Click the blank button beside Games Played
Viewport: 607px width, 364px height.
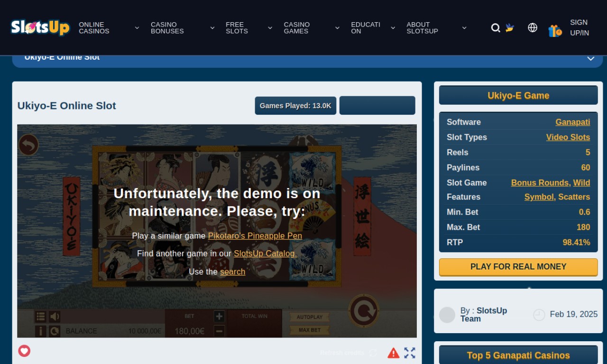[377, 106]
